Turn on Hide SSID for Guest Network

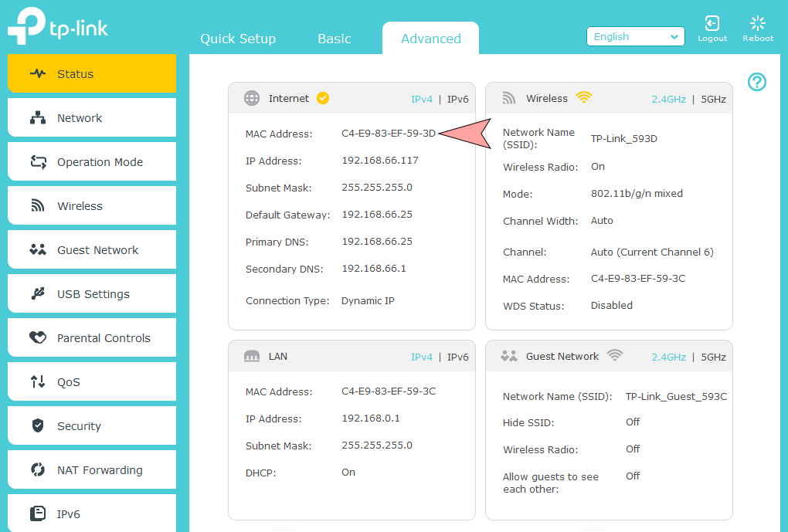coord(632,422)
